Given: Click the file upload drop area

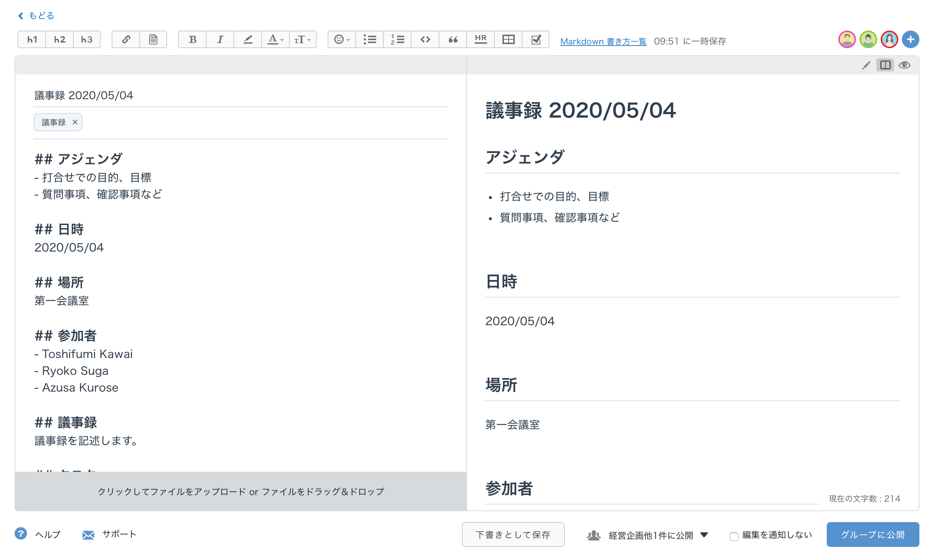Looking at the screenshot, I should tap(240, 491).
